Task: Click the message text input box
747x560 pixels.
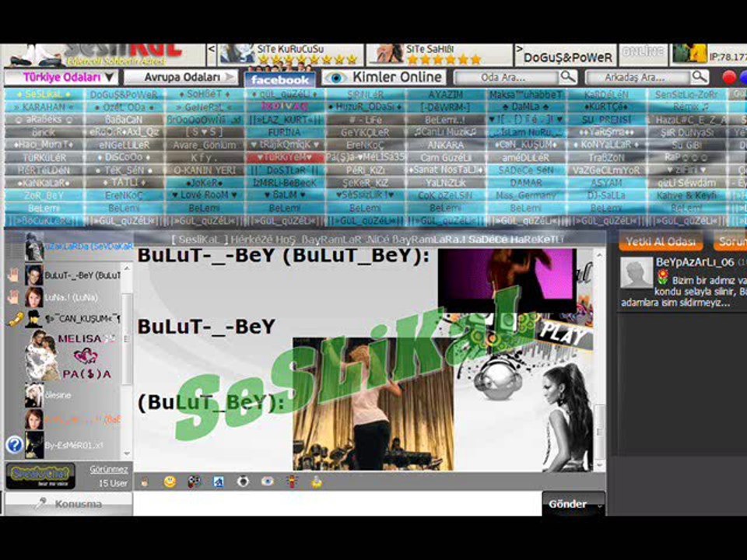Action: click(x=337, y=503)
